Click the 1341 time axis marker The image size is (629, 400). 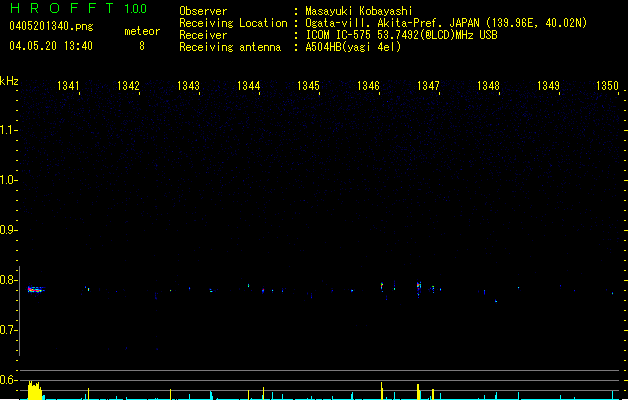[68, 86]
